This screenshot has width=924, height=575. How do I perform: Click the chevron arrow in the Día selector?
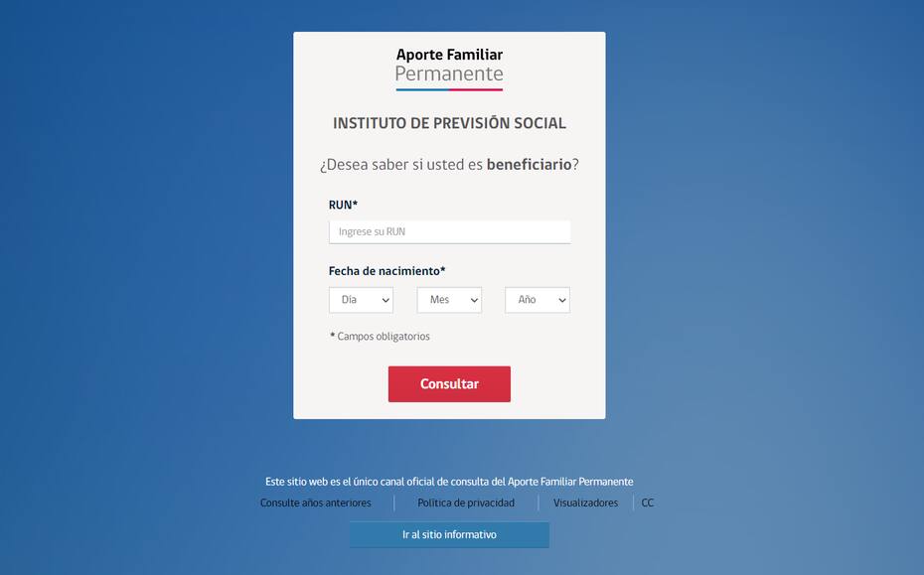(x=385, y=301)
